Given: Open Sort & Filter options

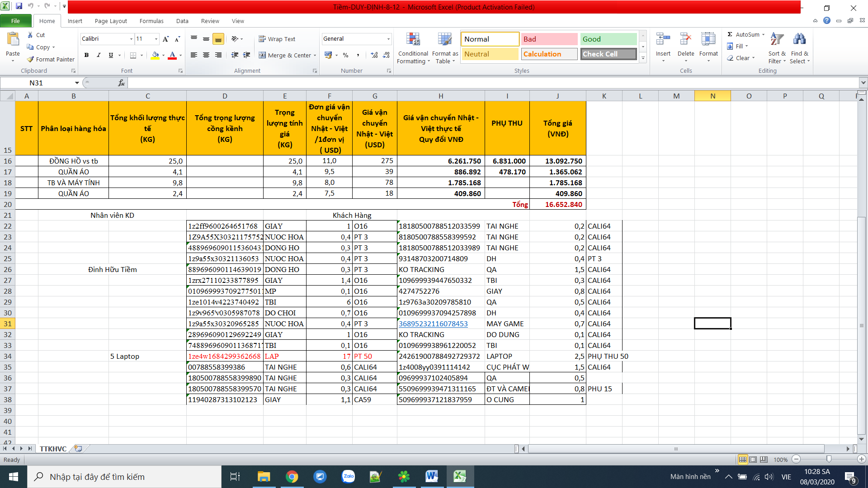Looking at the screenshot, I should coord(777,48).
